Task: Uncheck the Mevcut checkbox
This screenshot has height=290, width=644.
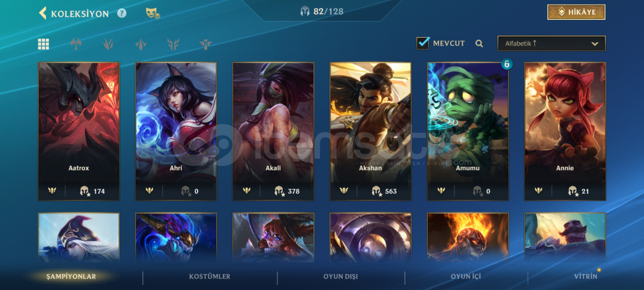Action: 423,43
